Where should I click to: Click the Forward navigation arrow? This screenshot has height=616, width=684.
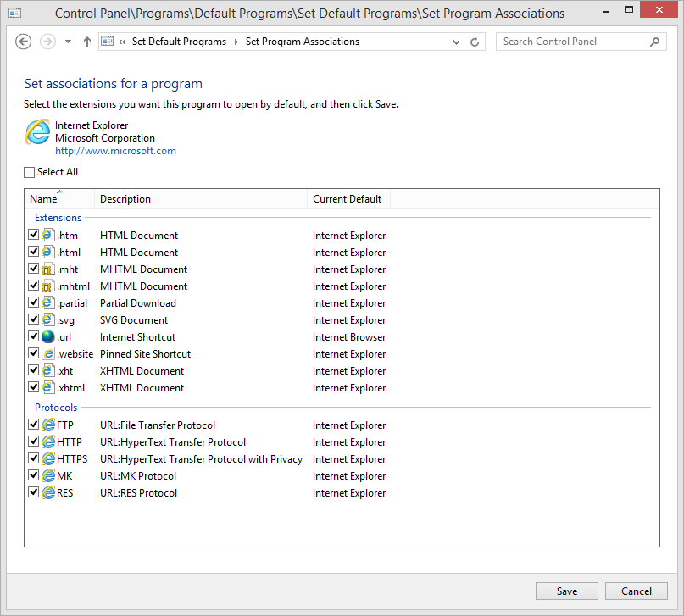[47, 42]
